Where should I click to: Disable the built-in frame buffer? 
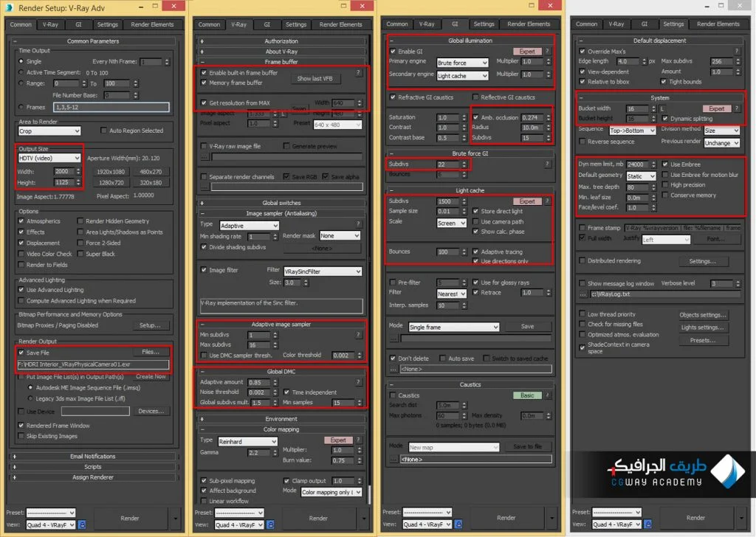(x=205, y=73)
